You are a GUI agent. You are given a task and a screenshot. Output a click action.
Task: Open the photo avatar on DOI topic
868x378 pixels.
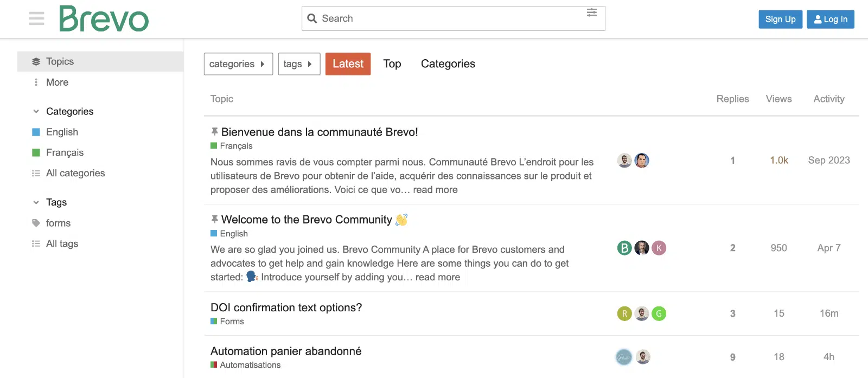[x=642, y=313]
